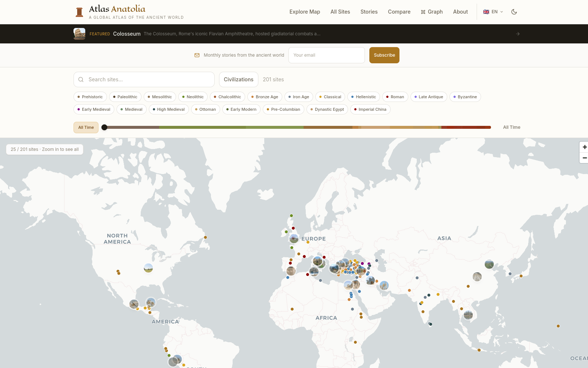588x368 pixels.
Task: Click the site dot in Japan
Action: [x=521, y=276]
